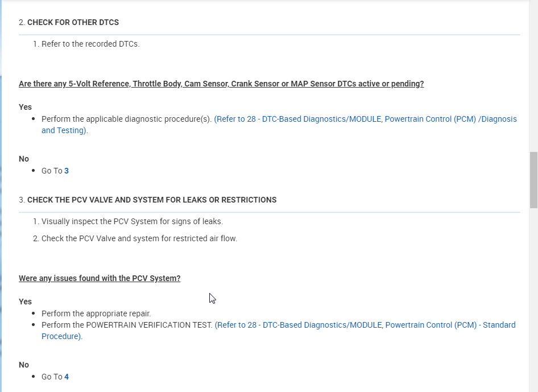Click the vertical scrollbar thumb
This screenshot has width=538, height=392.
click(533, 179)
